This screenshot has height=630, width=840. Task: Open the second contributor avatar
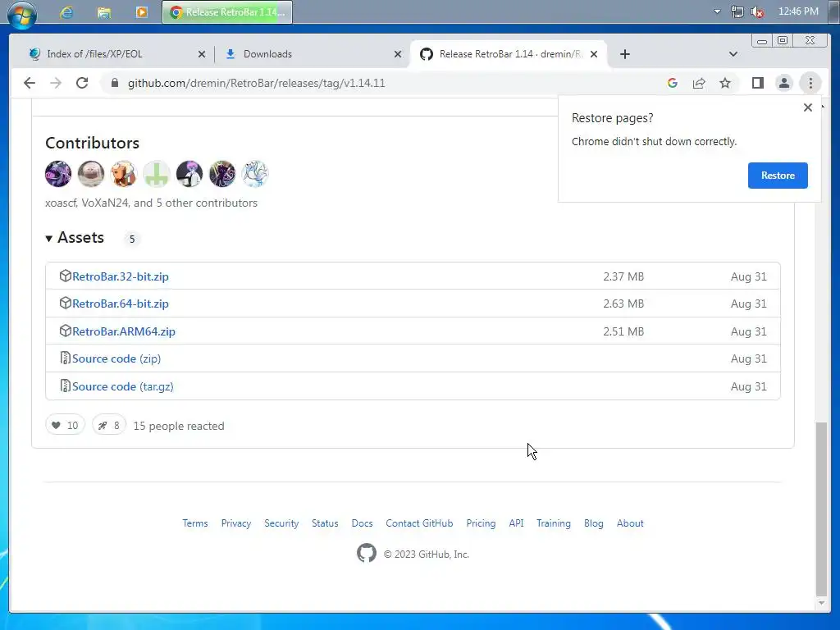pos(90,174)
